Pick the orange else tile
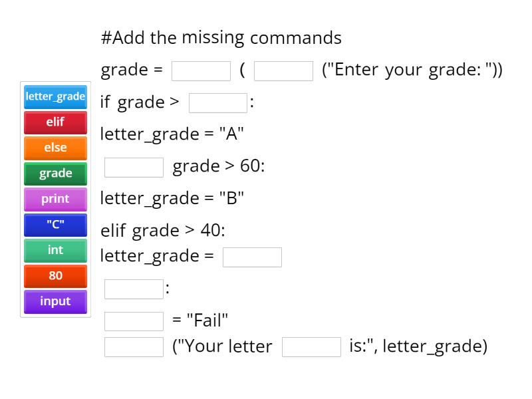Screen dimensions: 532x399 [55, 148]
